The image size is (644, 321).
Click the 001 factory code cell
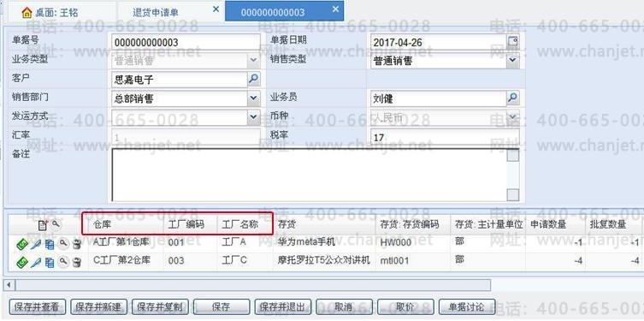point(190,242)
